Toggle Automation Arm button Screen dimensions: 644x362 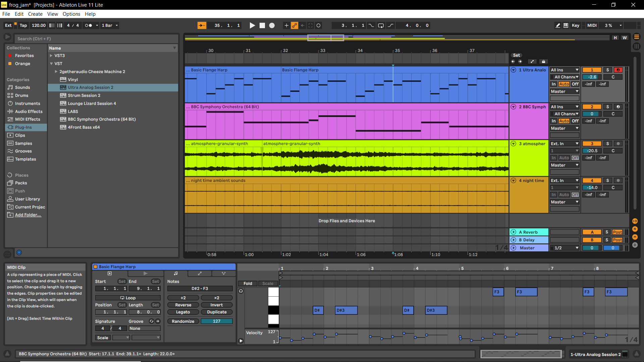tap(294, 25)
